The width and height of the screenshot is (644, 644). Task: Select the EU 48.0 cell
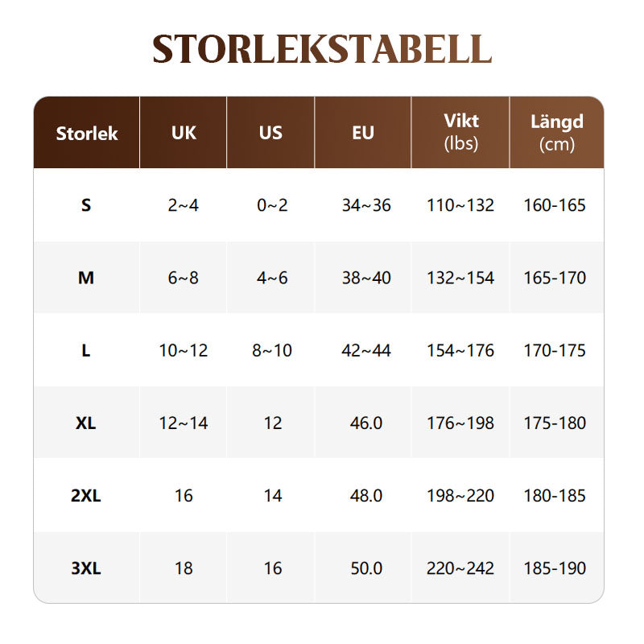tap(366, 495)
